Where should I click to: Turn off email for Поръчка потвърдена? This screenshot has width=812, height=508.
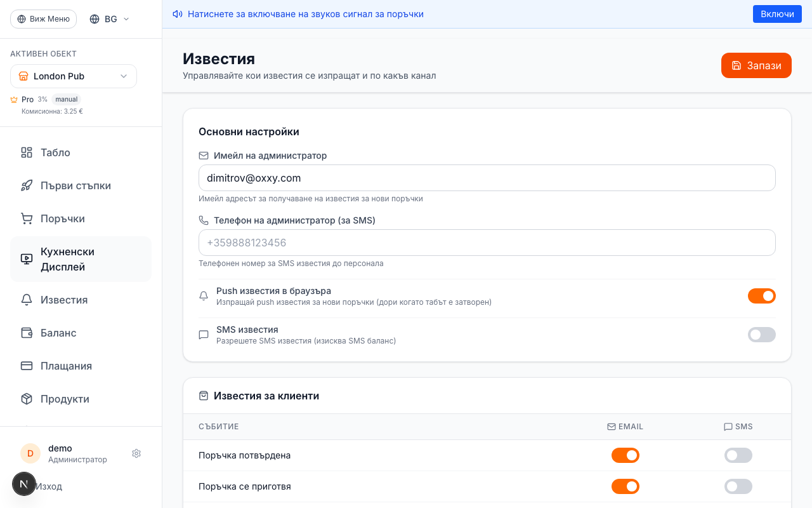click(x=625, y=455)
